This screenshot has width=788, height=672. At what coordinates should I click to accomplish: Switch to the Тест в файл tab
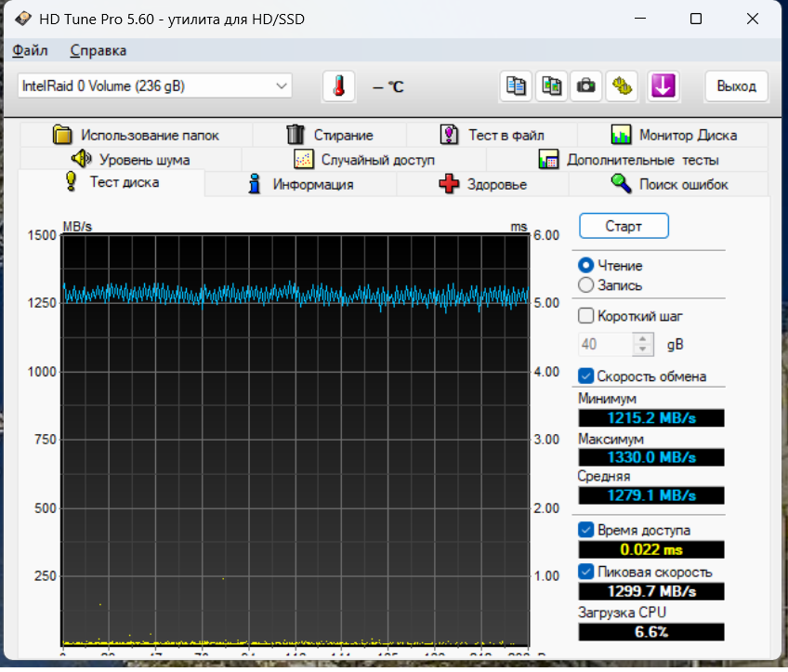tap(492, 135)
